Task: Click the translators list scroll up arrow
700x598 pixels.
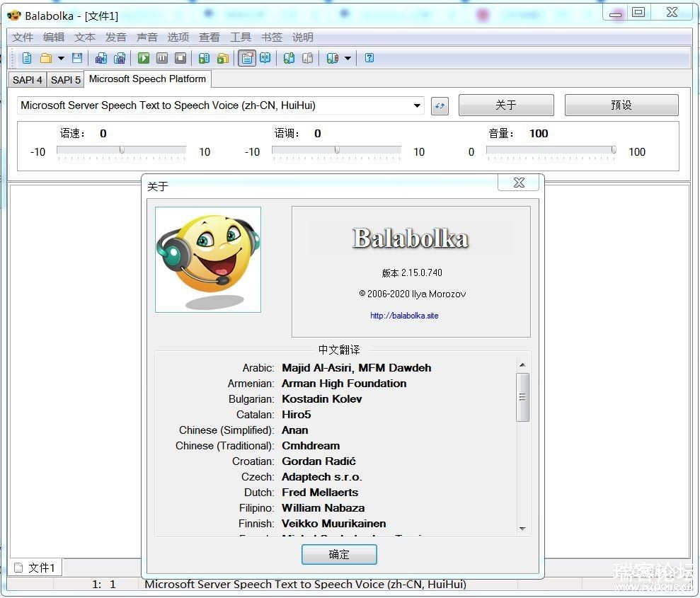Action: (522, 365)
